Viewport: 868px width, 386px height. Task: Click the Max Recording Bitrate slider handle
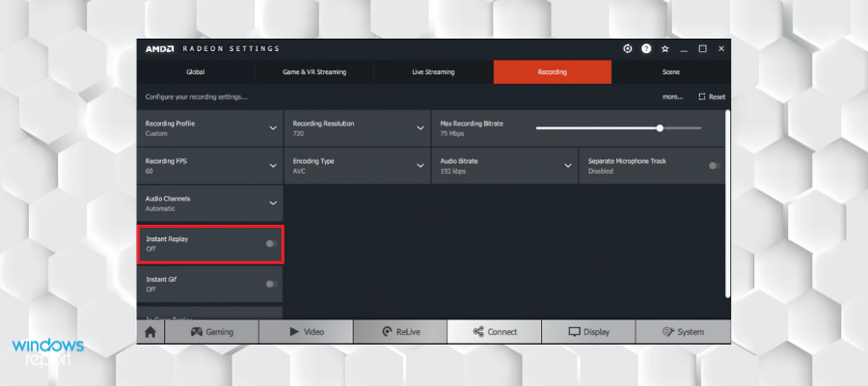click(660, 128)
